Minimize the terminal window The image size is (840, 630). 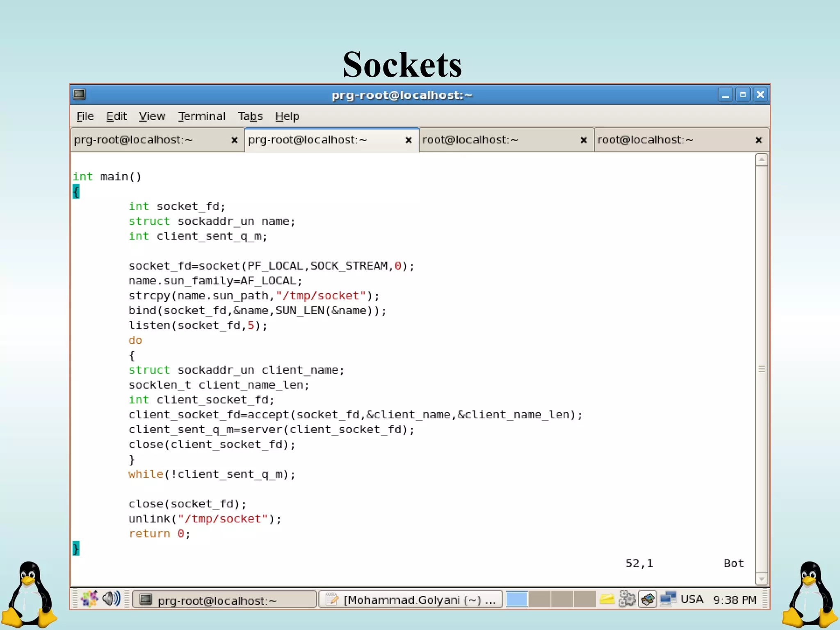[725, 95]
